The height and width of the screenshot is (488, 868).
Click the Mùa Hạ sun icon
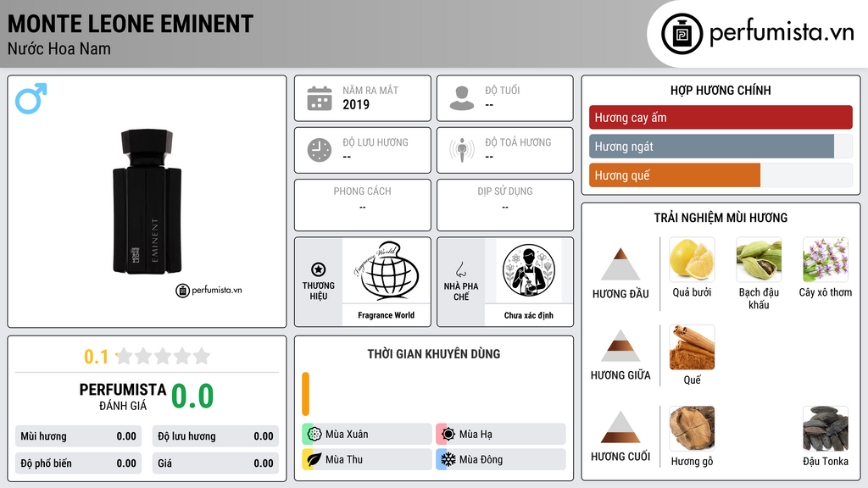448,435
